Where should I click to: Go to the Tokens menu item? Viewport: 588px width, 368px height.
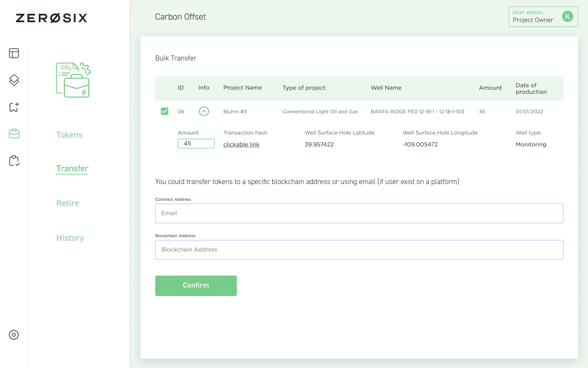[x=69, y=135]
